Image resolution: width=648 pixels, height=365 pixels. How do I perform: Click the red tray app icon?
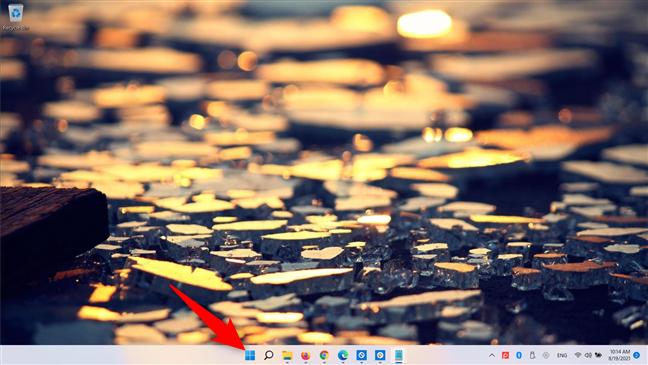point(505,355)
